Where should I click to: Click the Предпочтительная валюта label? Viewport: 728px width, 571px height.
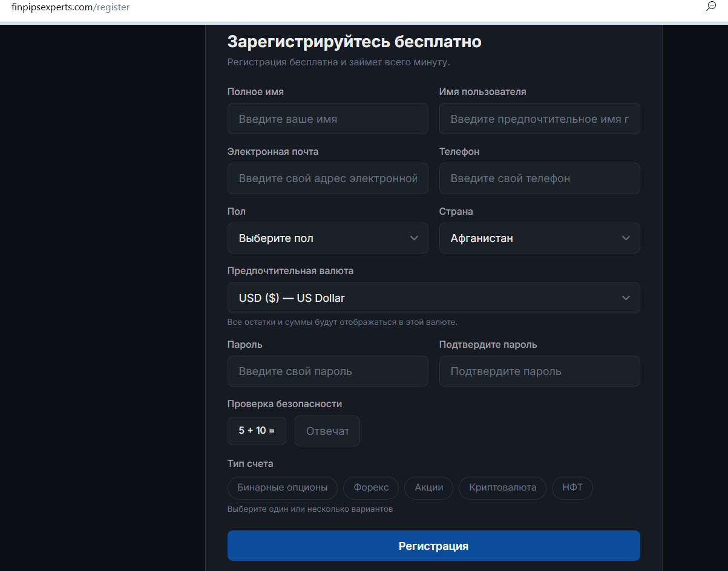click(290, 271)
